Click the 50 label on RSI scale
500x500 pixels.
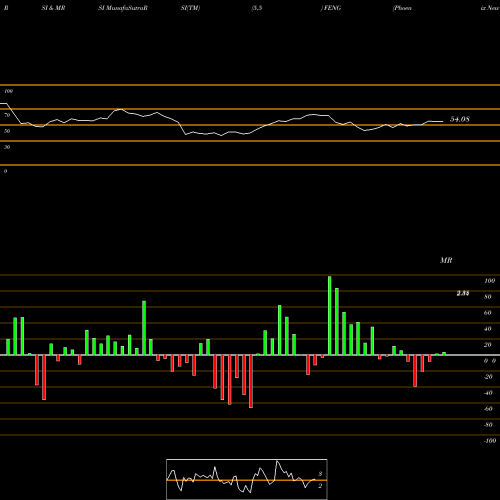click(7, 131)
